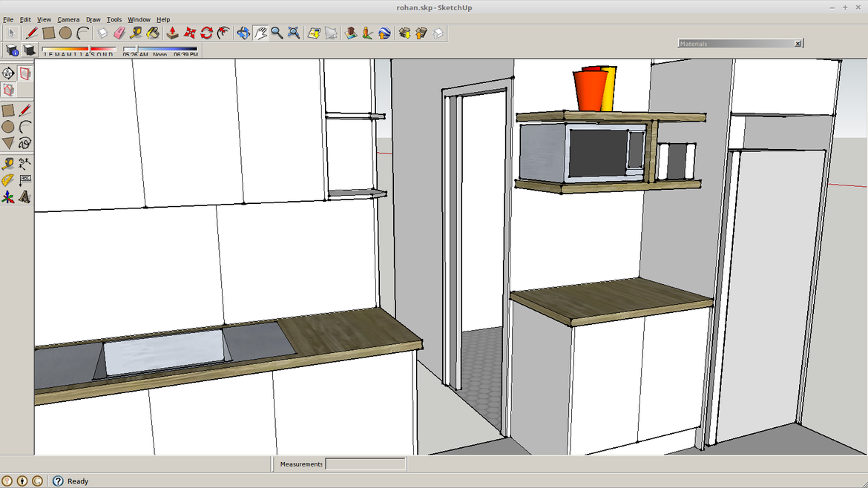Activate the Orbit tool

[243, 33]
